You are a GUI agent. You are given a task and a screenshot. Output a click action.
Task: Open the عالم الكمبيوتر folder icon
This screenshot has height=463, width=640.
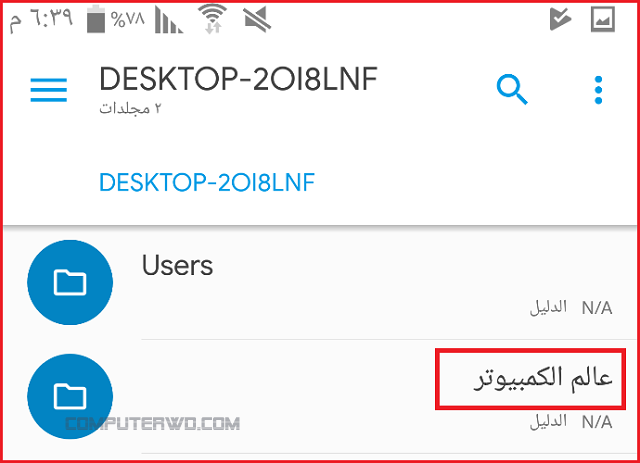(x=70, y=396)
